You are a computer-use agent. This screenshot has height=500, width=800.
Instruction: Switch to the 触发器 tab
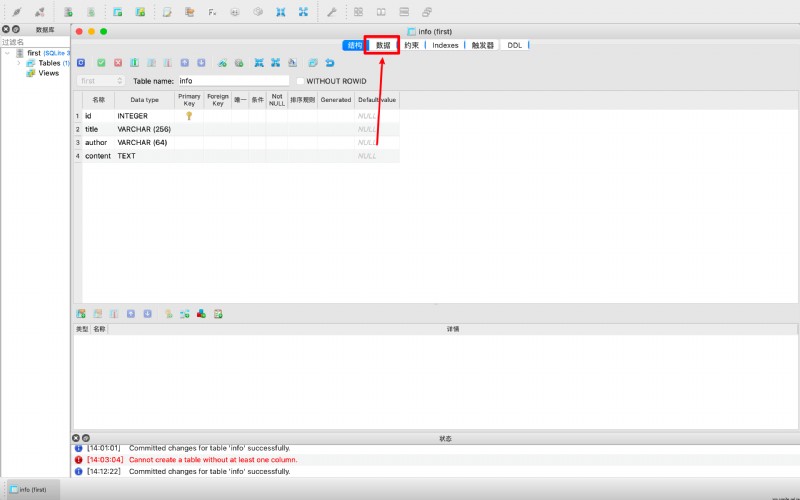pos(482,45)
